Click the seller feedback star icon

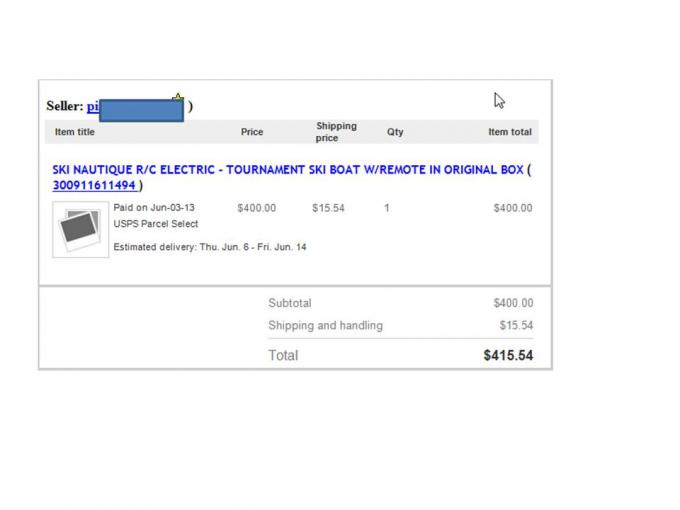click(179, 98)
